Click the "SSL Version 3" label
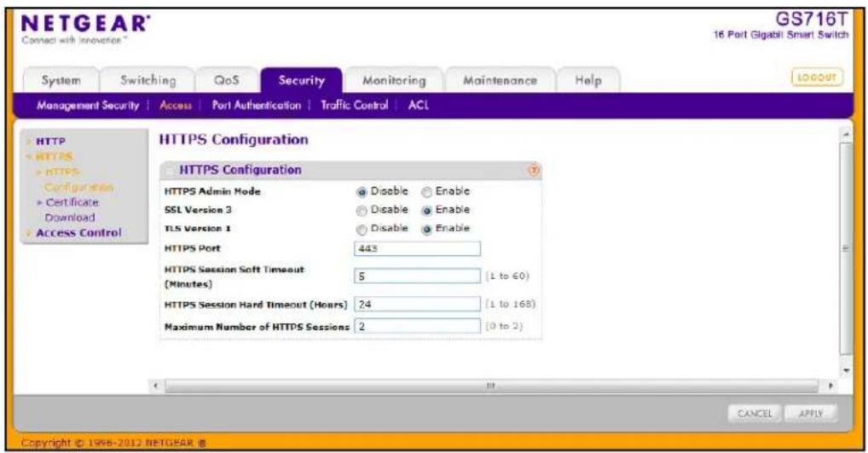This screenshot has width=868, height=453. (x=198, y=210)
